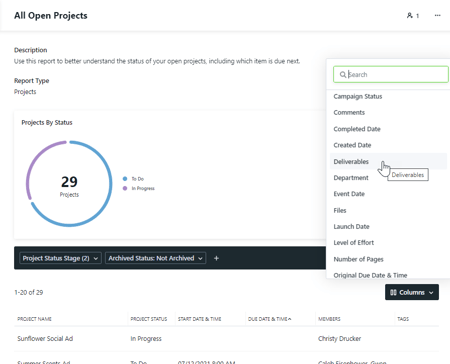The height and width of the screenshot is (364, 450).
Task: Click the Projects value under Report Type
Action: [25, 92]
